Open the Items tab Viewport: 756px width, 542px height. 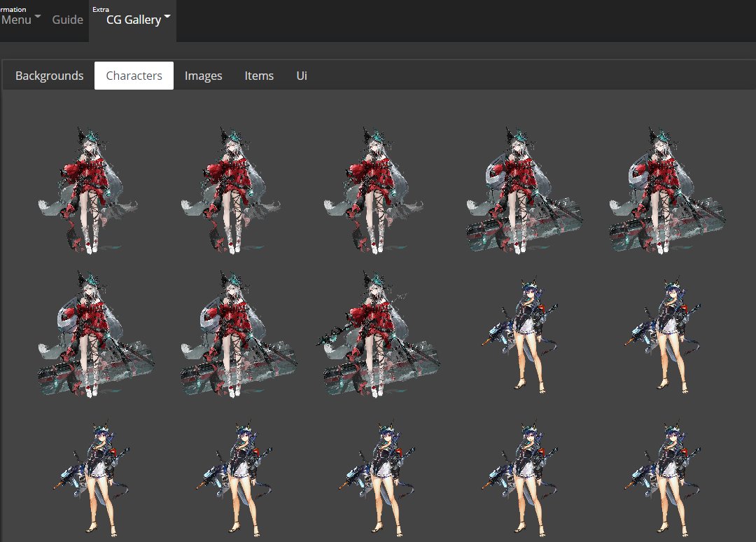click(259, 76)
